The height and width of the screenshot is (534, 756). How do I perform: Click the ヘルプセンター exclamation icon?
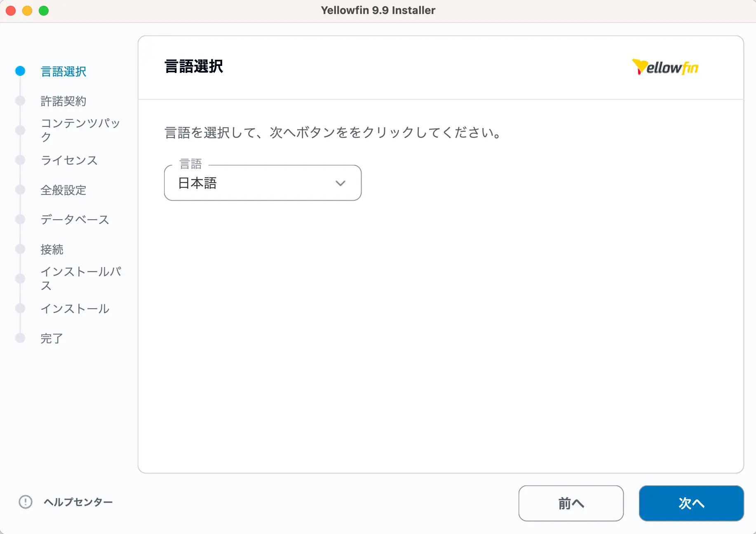(x=26, y=501)
